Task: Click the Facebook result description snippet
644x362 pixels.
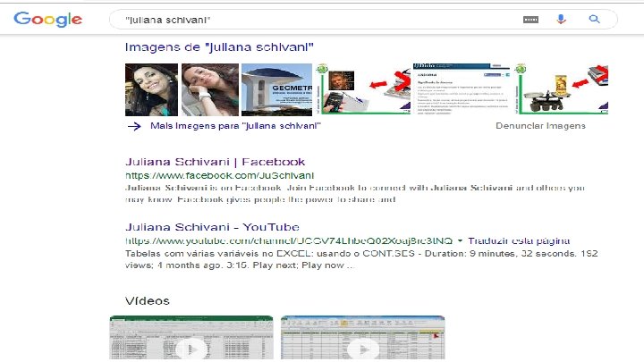Action: [x=355, y=194]
